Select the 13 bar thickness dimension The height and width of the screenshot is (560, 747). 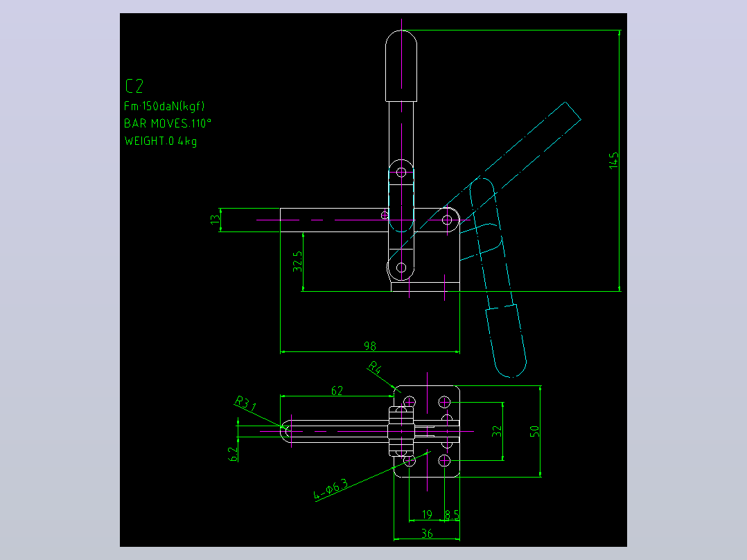point(216,219)
